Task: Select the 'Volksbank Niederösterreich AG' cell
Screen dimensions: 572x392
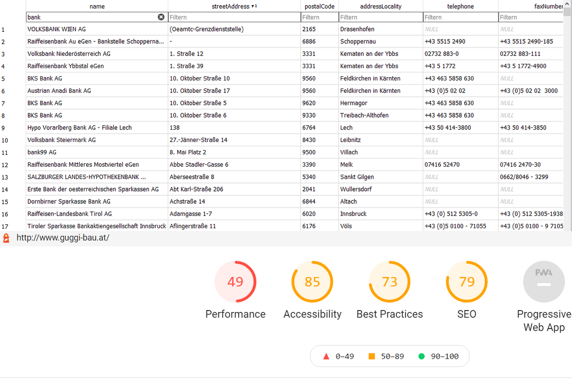Action: [97, 54]
